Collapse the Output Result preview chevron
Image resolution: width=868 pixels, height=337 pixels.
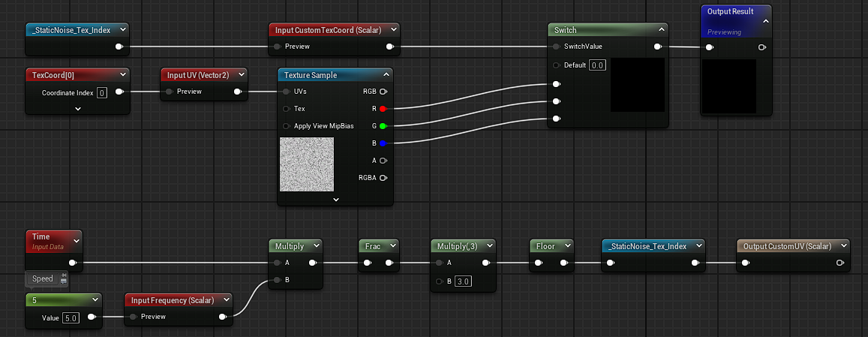tap(765, 21)
